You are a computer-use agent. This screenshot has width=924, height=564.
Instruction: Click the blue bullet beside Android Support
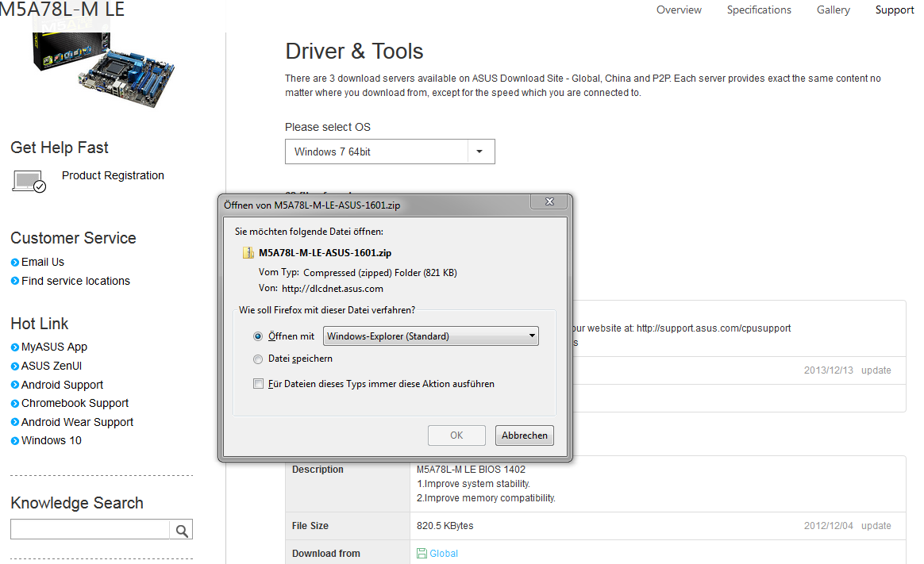[15, 385]
